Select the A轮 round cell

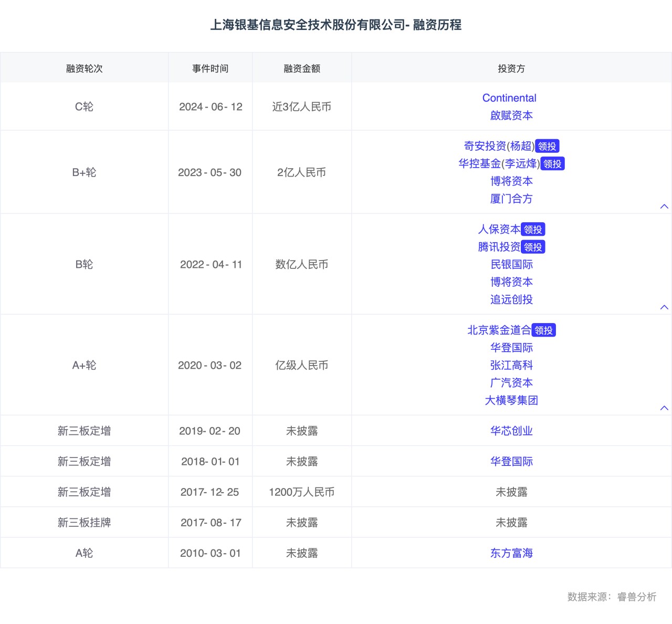pyautogui.click(x=84, y=553)
